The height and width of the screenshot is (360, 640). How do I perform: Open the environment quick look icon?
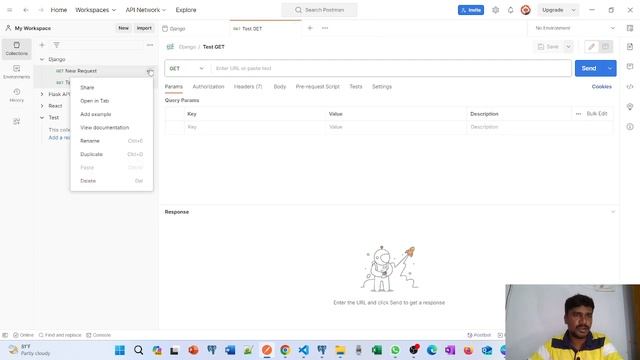(630, 28)
